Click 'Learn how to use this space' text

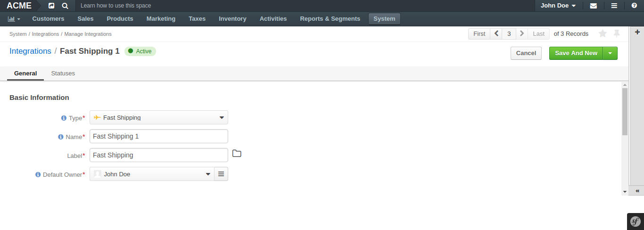tap(116, 6)
